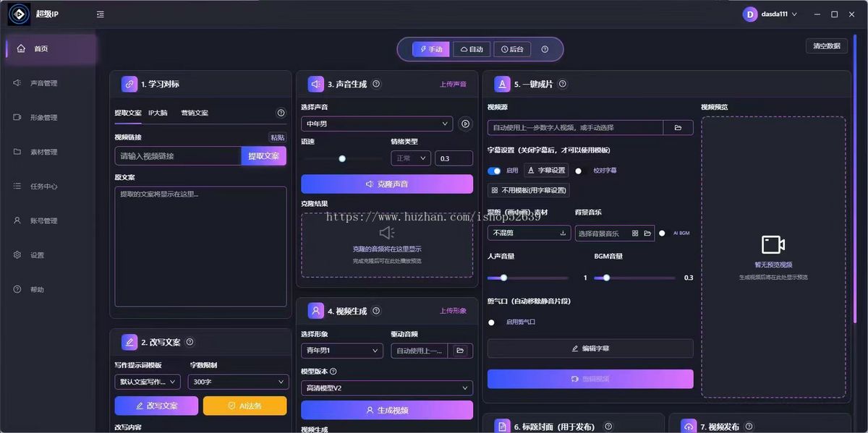
Task: Select the 营销文案 tab
Action: coord(195,113)
